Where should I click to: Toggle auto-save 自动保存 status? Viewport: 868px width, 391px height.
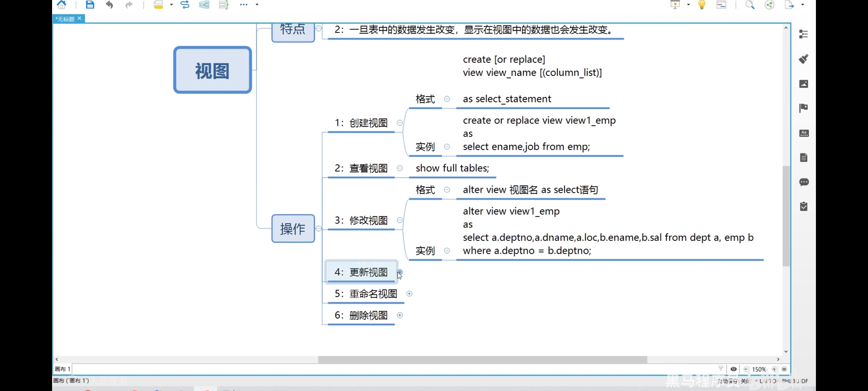coord(734,381)
